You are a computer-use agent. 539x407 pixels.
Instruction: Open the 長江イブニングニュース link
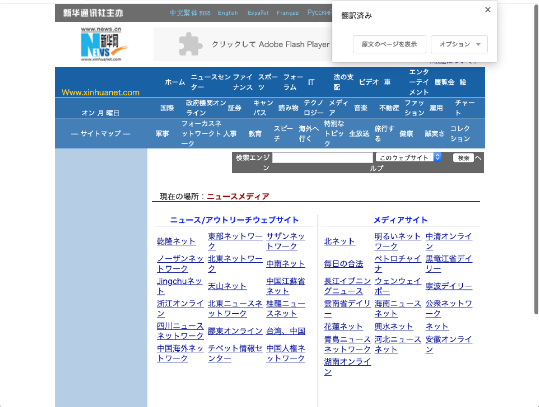click(x=347, y=286)
